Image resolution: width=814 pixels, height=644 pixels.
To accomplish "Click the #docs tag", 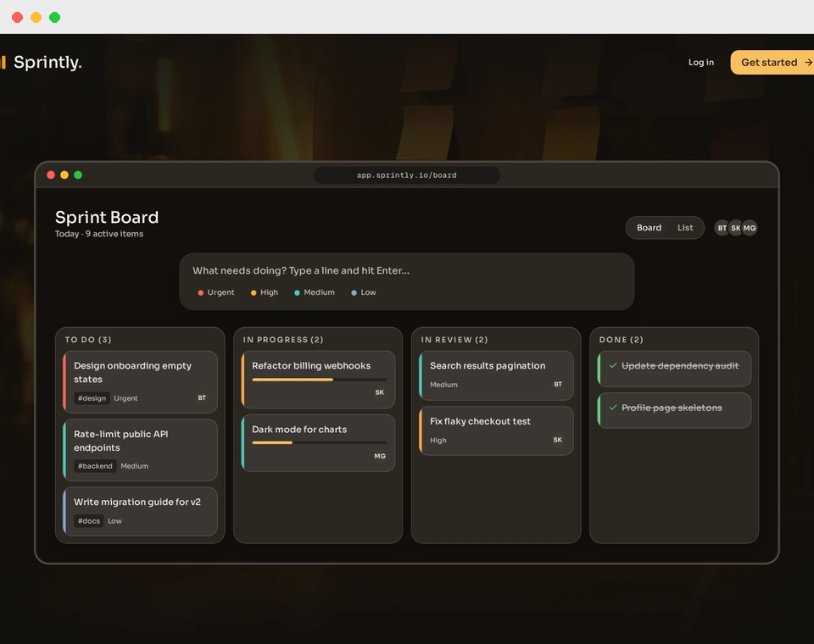I will click(89, 521).
